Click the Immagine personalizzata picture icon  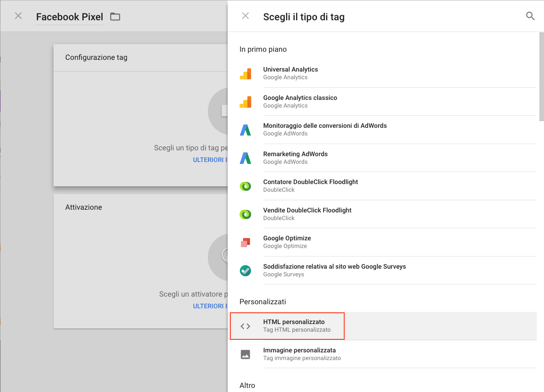[x=245, y=354]
